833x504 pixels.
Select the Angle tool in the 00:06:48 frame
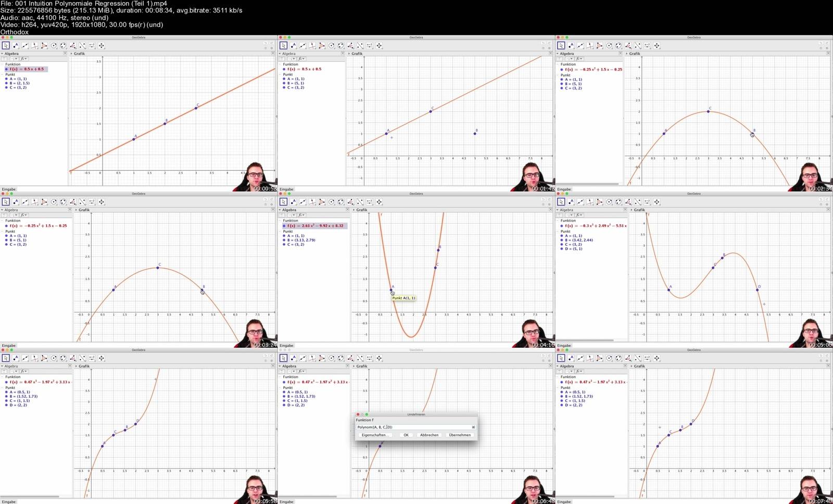[x=350, y=358]
